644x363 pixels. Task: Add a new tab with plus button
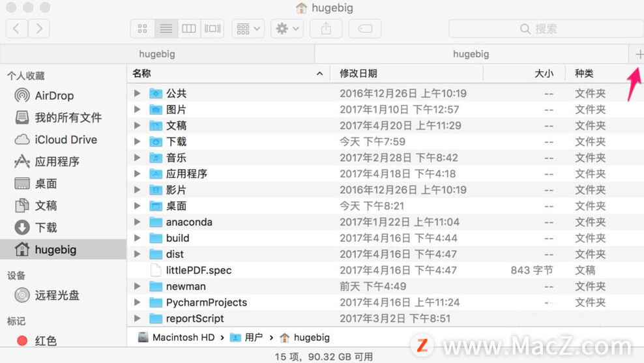[x=639, y=54]
